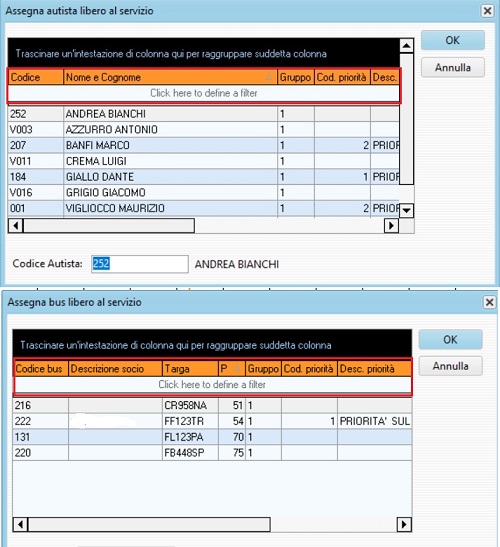
Task: Confirm driver assignment with OK button
Action: click(x=453, y=40)
